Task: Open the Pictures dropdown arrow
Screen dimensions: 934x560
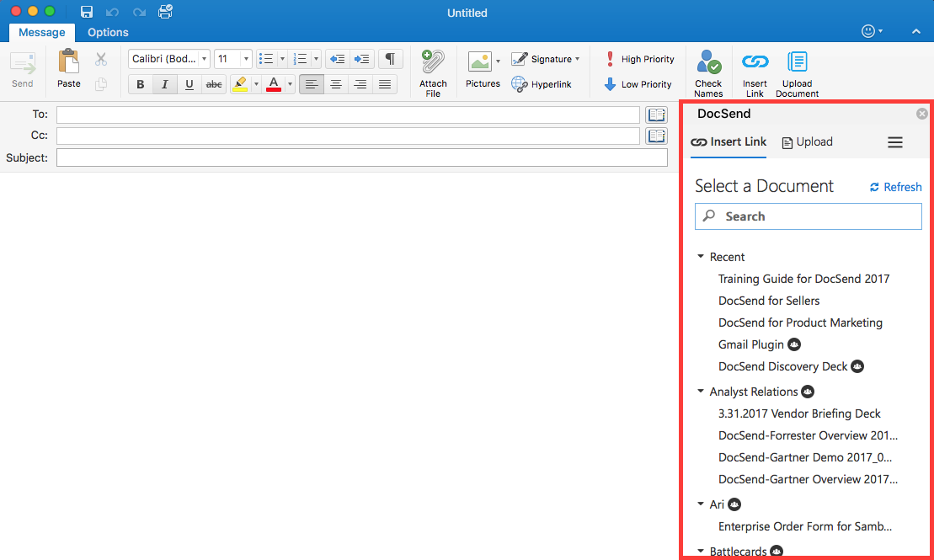Action: click(498, 61)
